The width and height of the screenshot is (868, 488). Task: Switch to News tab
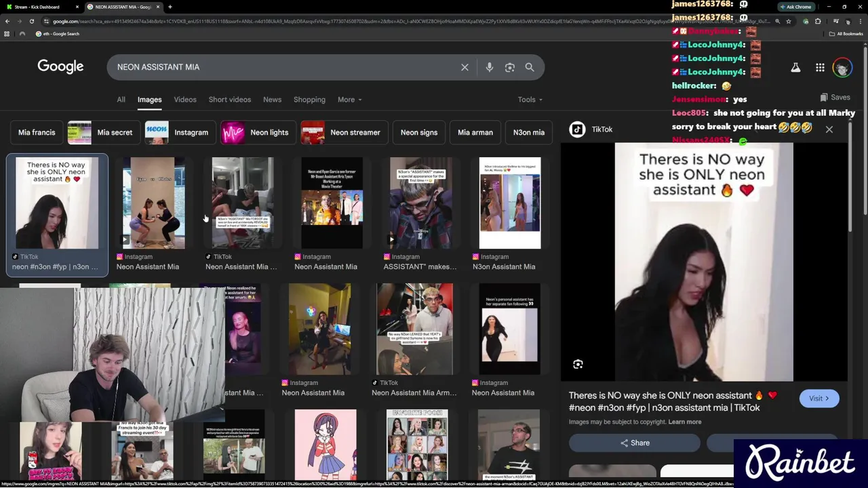click(x=272, y=100)
